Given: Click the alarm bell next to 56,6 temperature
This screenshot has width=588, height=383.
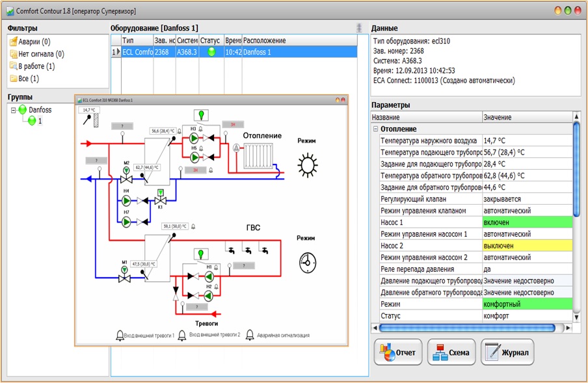Looking at the screenshot, I should click(180, 131).
